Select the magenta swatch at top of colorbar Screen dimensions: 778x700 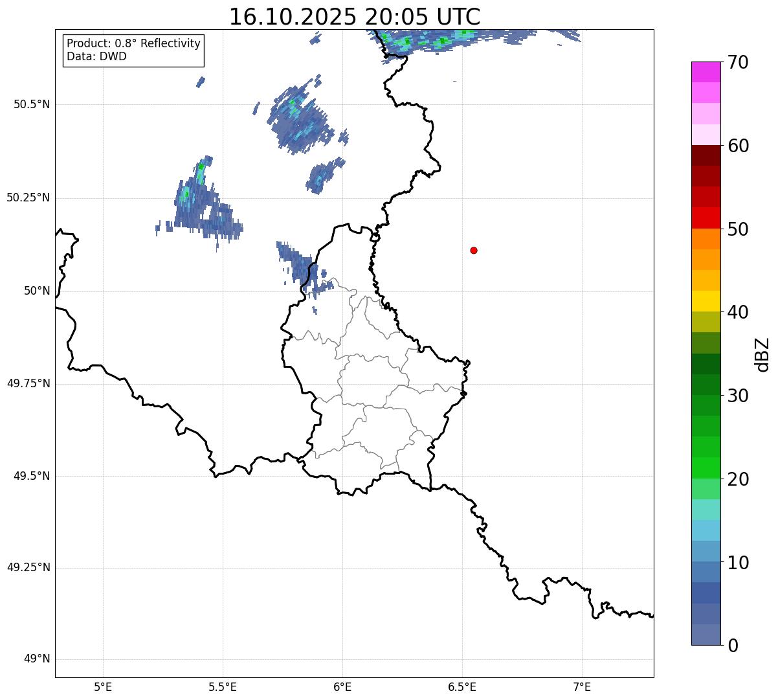pos(705,72)
